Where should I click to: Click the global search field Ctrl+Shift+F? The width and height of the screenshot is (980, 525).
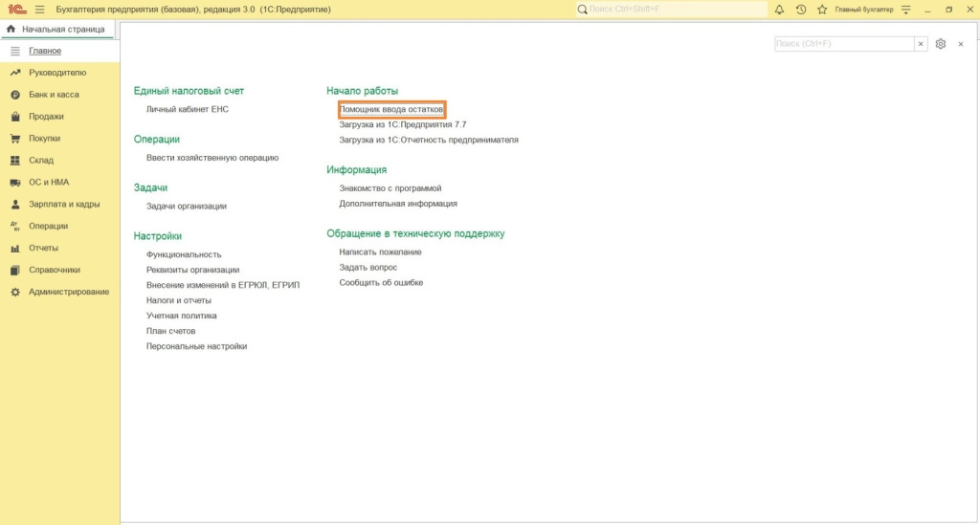click(672, 10)
